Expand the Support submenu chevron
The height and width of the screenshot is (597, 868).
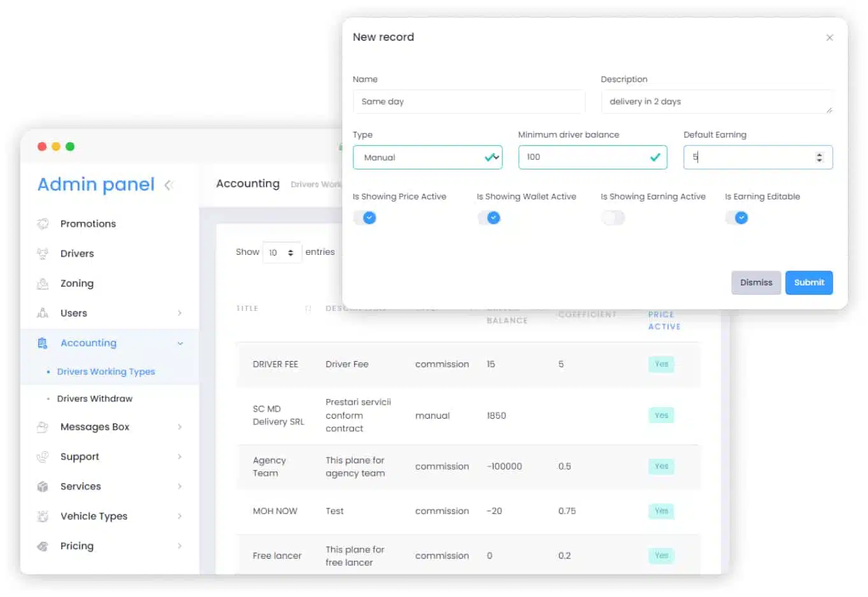click(180, 457)
